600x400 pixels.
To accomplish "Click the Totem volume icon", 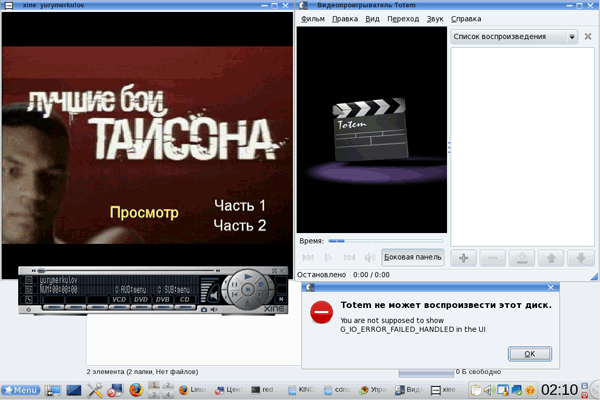I will pos(370,258).
